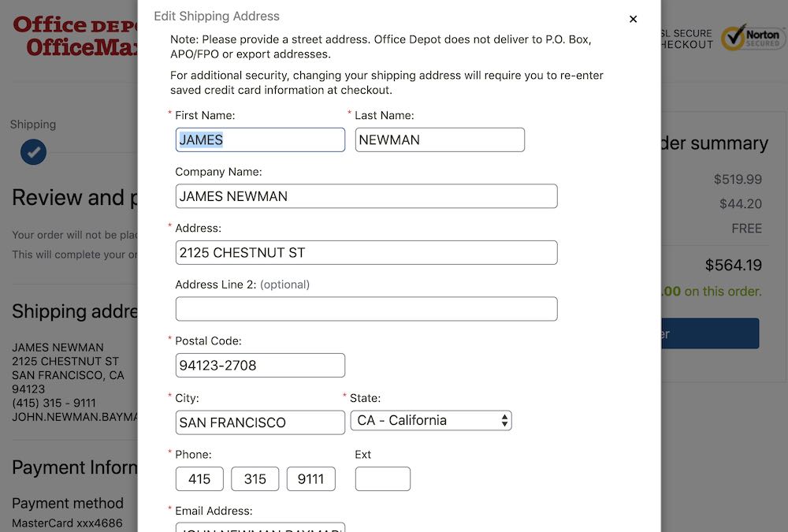Click the phone prefix field showing 315
The height and width of the screenshot is (532, 788).
point(255,479)
